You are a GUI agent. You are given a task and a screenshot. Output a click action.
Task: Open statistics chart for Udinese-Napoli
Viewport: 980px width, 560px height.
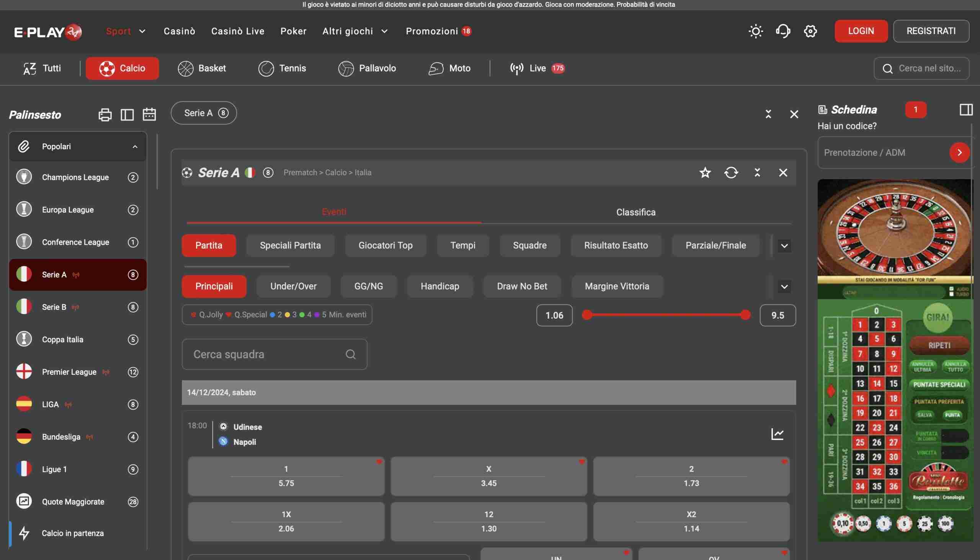(x=777, y=434)
